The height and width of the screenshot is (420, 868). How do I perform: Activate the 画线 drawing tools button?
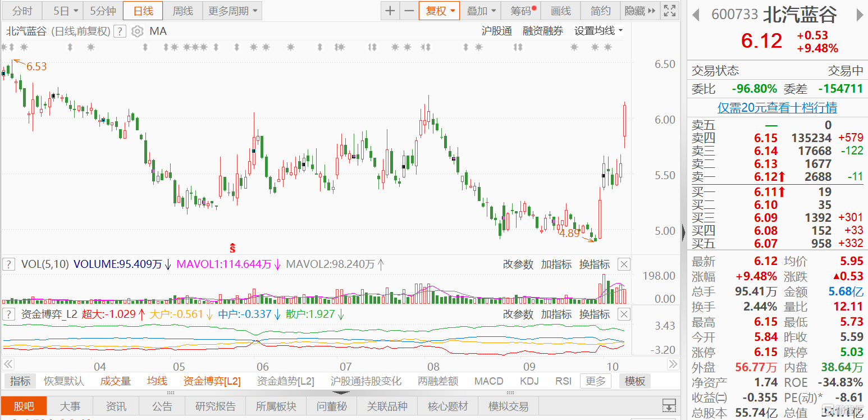pyautogui.click(x=560, y=11)
